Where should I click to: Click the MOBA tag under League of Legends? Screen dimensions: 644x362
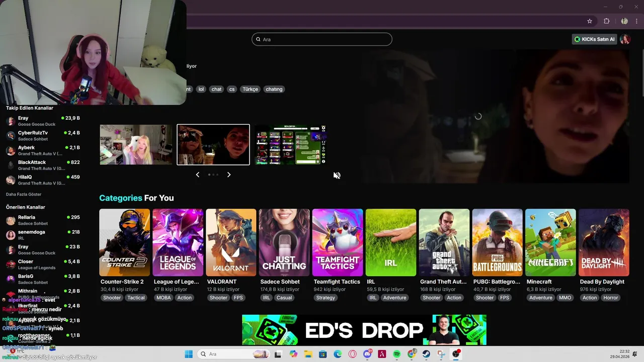click(164, 298)
